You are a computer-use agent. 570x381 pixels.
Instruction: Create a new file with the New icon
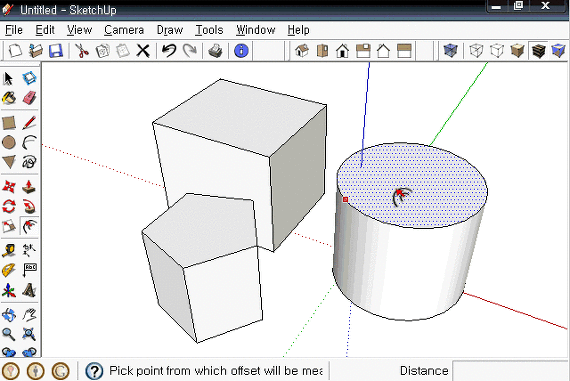click(x=15, y=51)
